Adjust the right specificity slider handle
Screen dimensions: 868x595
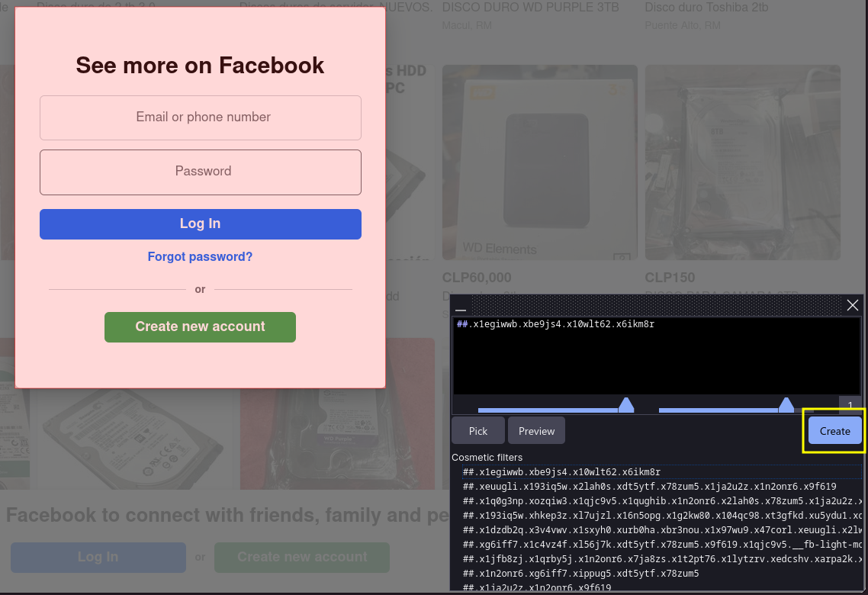tap(786, 405)
